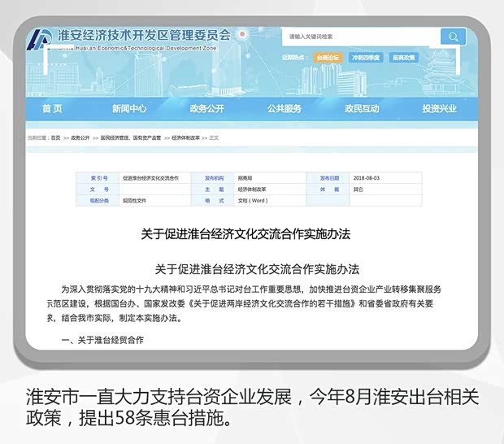Click the 国民经济管理、国有资产监管 breadcrumb link

[x=131, y=138]
